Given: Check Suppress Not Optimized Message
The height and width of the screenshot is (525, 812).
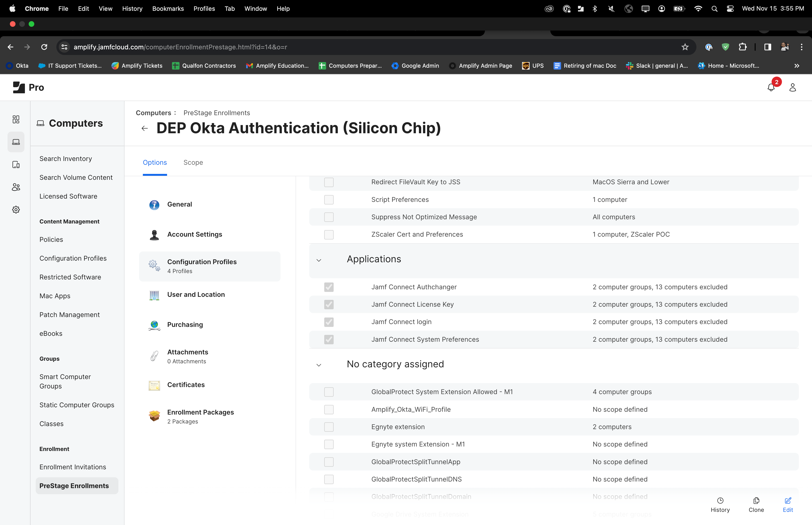Looking at the screenshot, I should [x=328, y=217].
